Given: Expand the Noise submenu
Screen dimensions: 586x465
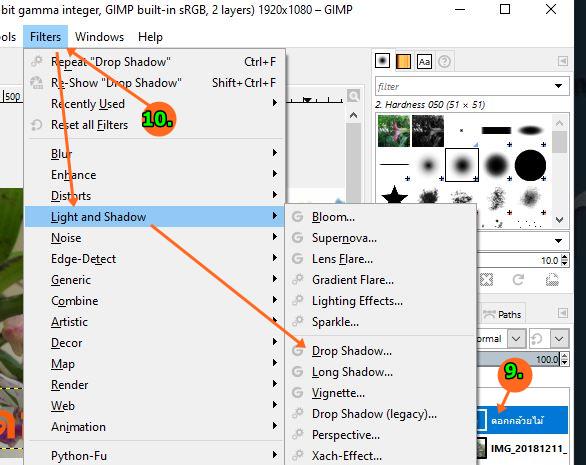Looking at the screenshot, I should [154, 237].
